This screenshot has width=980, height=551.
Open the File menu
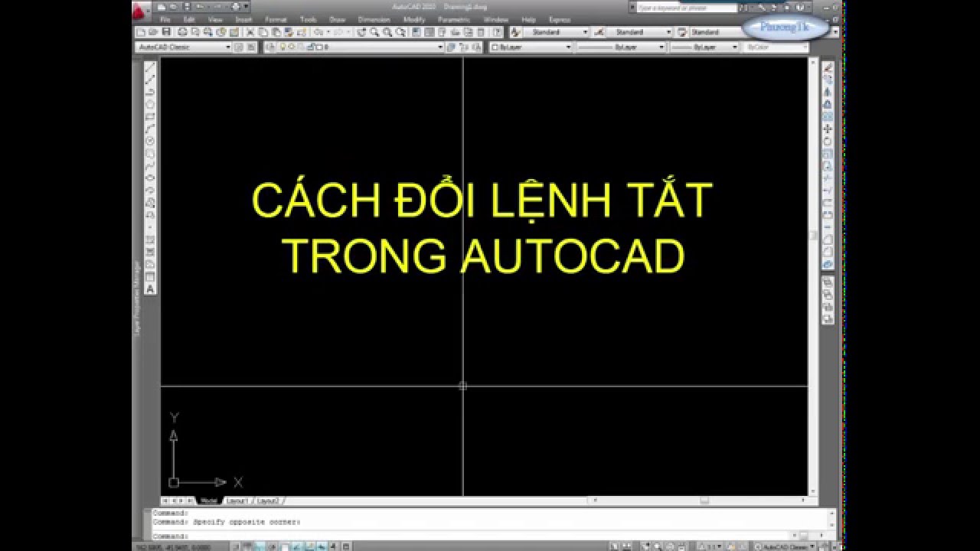coord(165,19)
